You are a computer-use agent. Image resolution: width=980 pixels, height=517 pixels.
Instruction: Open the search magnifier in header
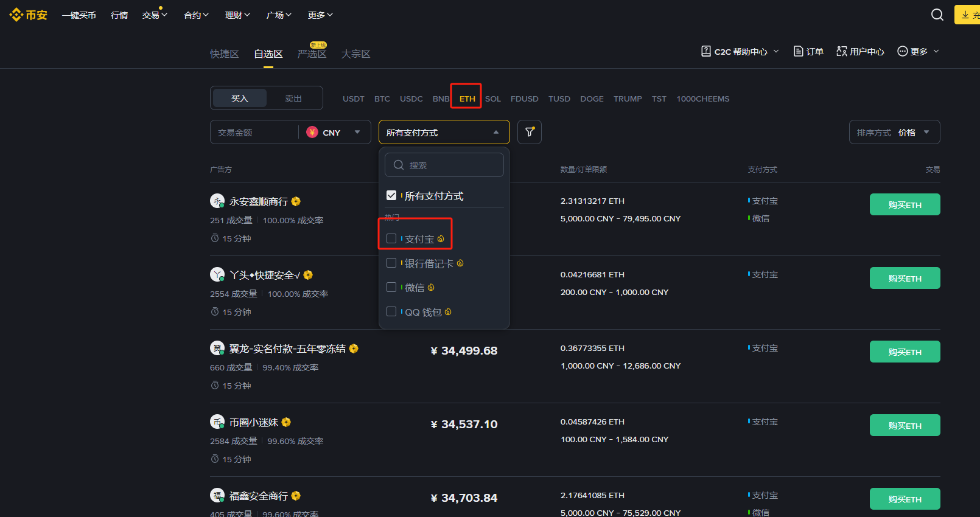click(x=937, y=15)
